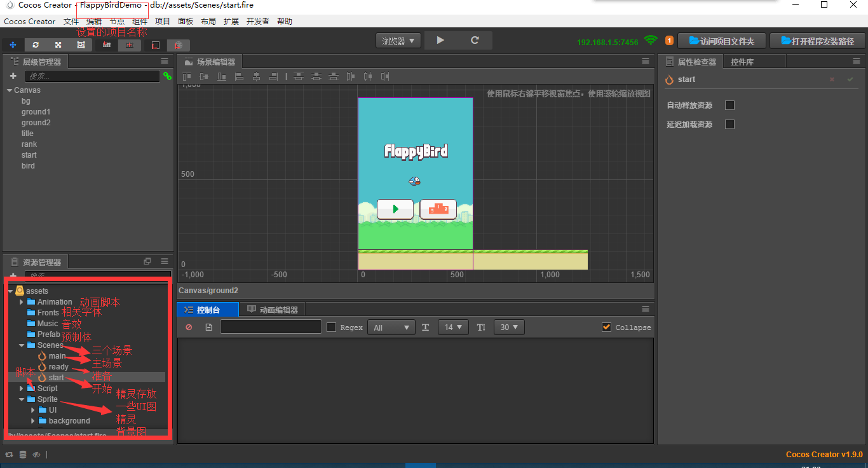Click the add node plus in 层级管理器

13,76
